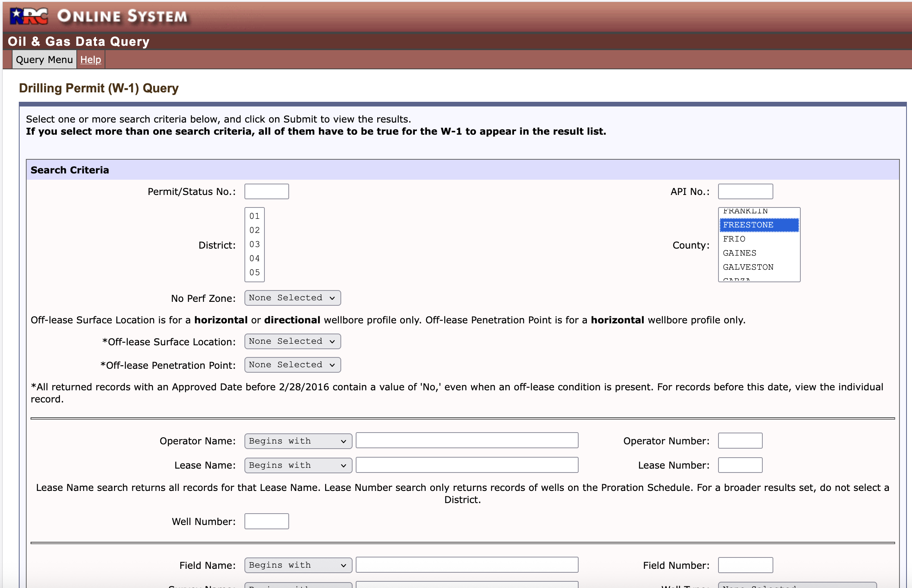Screen dimensions: 912x588
Task: Click the Well Number input field
Action: [x=266, y=521]
